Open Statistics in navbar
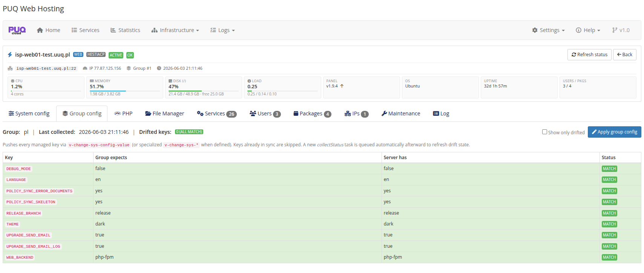644x273 pixels. point(126,30)
